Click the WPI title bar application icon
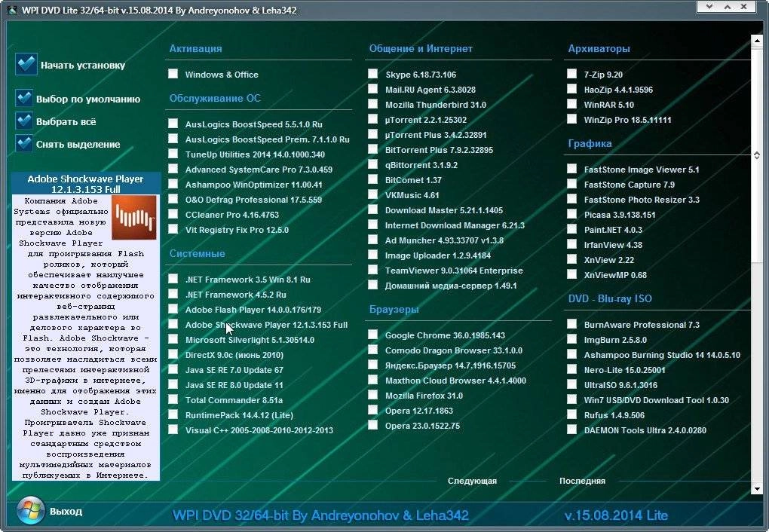 [x=11, y=10]
